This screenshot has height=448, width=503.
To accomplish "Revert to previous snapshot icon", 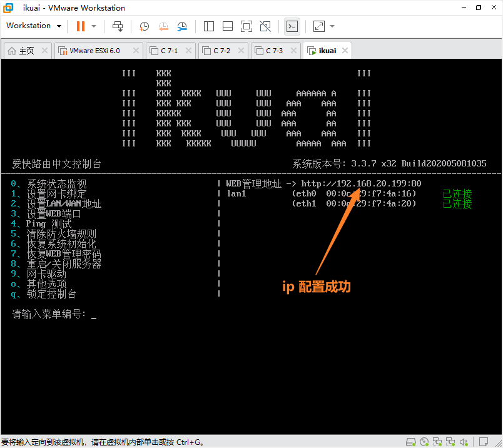I will coord(163,26).
